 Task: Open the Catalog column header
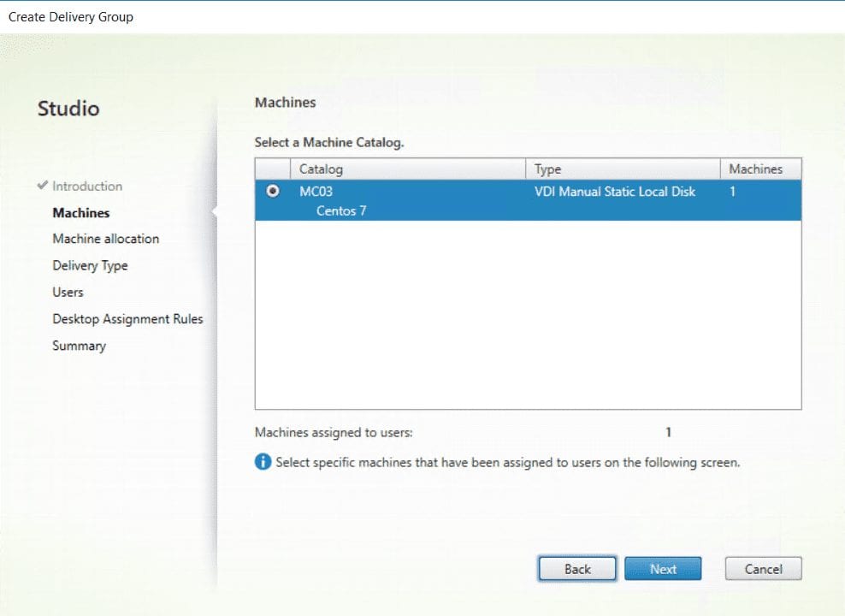(322, 169)
